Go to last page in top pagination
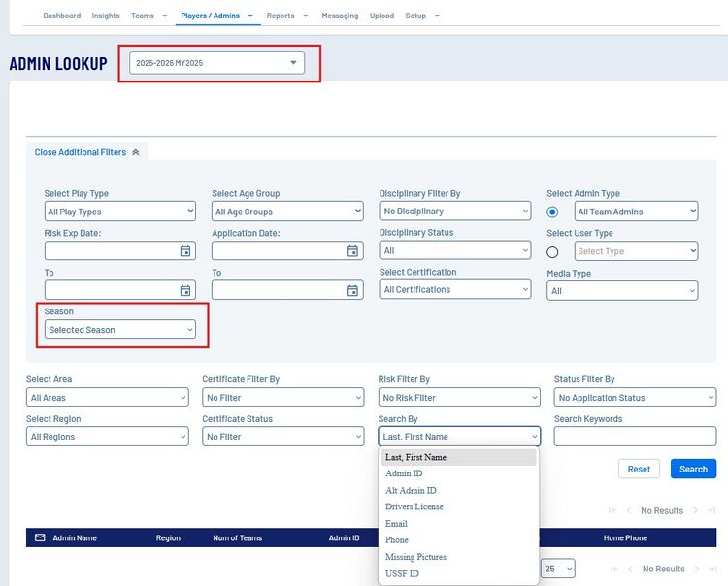 [711, 510]
